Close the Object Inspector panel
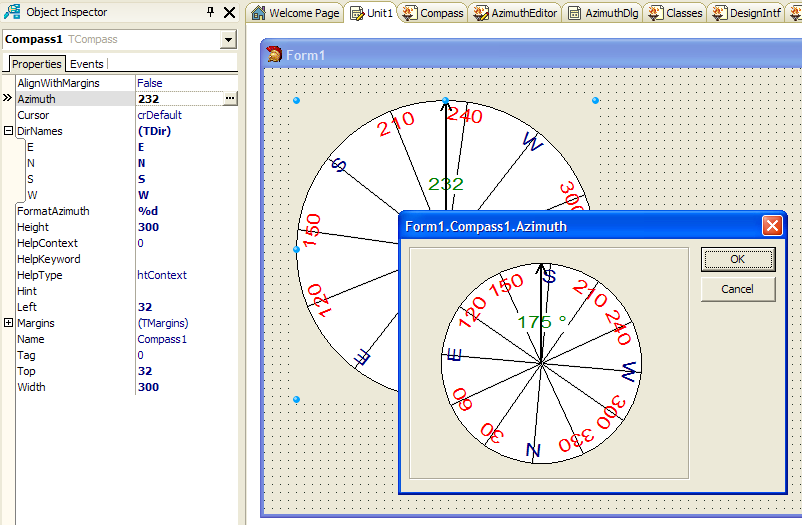This screenshot has width=802, height=525. 229,12
